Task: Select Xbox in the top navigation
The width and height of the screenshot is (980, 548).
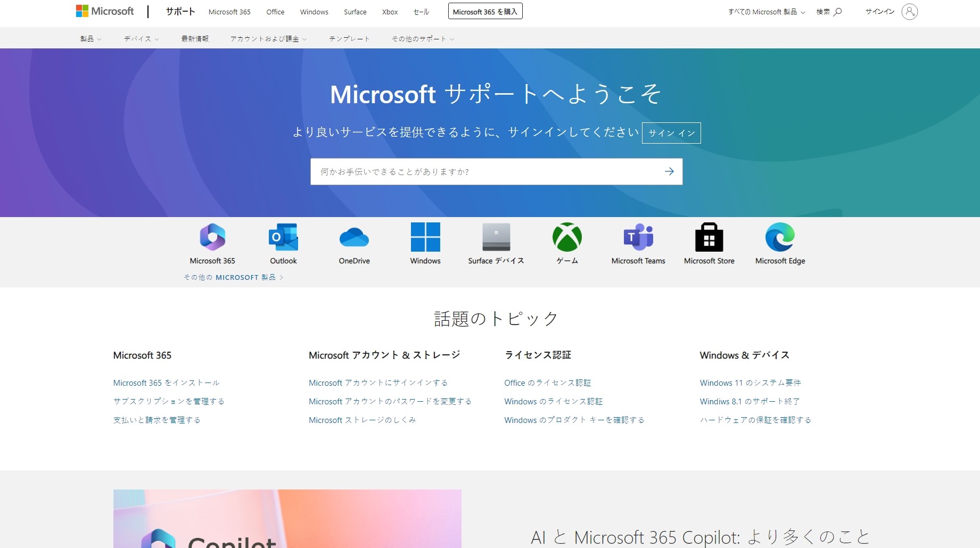Action: 390,12
